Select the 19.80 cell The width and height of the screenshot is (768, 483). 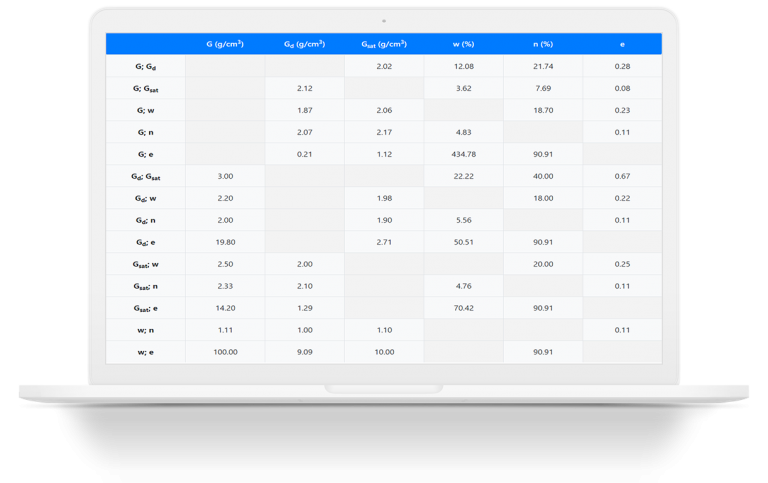tap(224, 242)
